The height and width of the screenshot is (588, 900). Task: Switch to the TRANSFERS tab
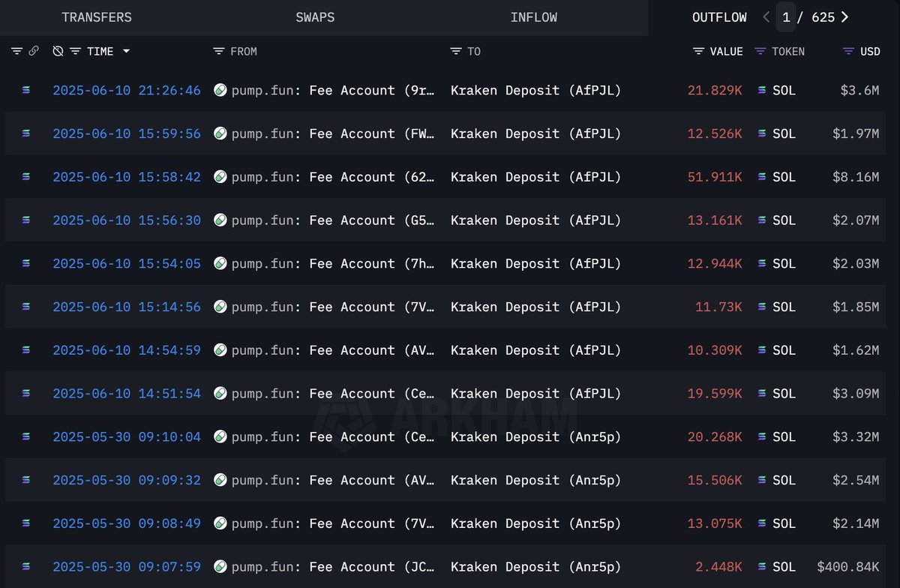coord(97,17)
